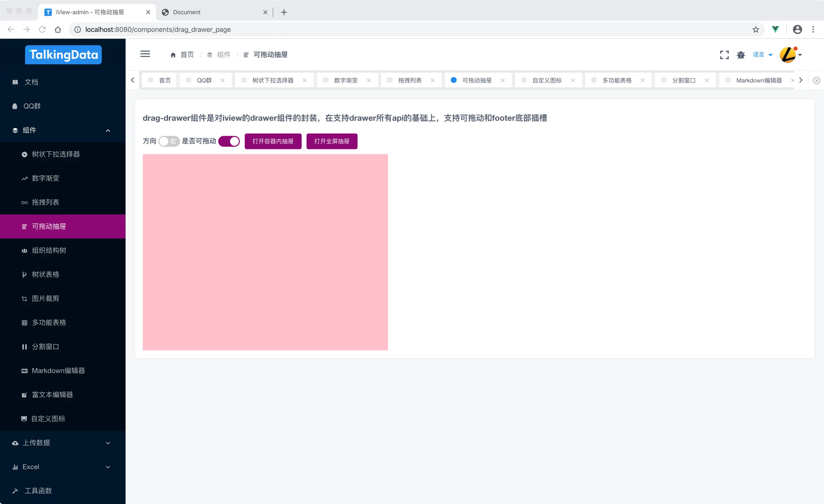Open Markdown编辑器 from the sidebar
The width and height of the screenshot is (824, 504).
point(58,370)
